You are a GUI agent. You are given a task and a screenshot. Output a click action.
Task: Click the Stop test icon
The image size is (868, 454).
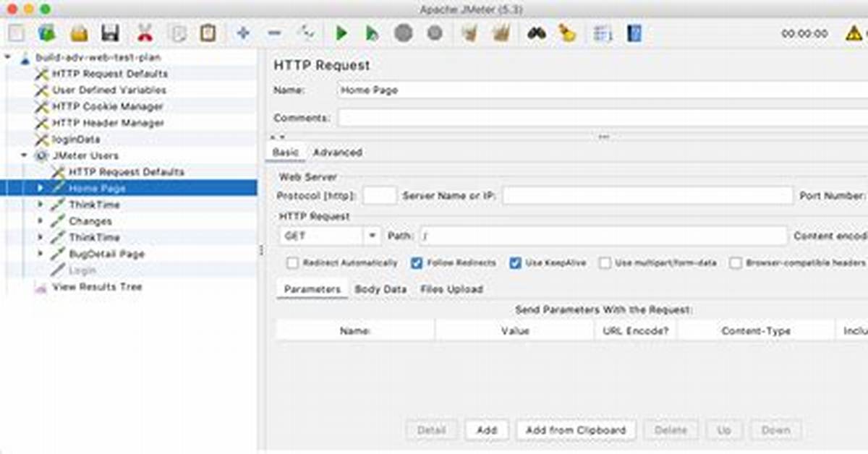pos(404,33)
